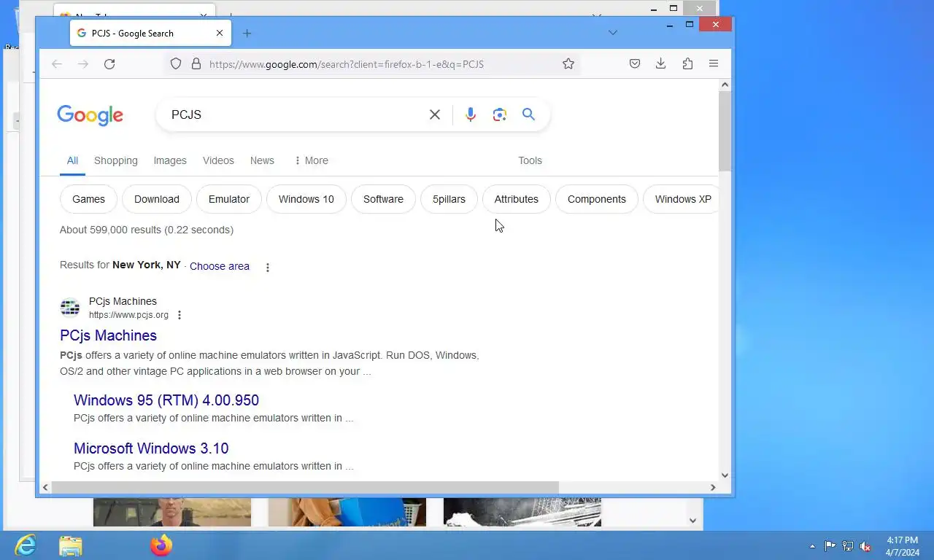Filter by Software chip
Image resolution: width=934 pixels, height=560 pixels.
[383, 199]
